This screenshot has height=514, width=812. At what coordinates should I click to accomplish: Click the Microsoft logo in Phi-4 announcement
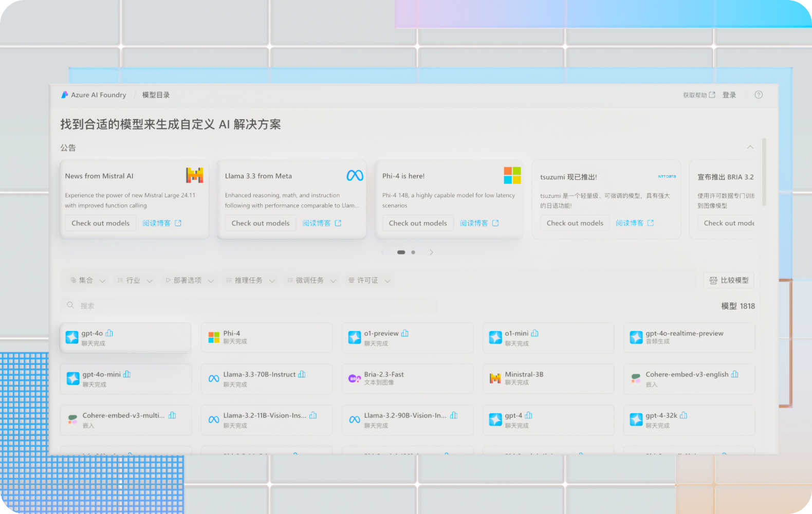tap(512, 175)
